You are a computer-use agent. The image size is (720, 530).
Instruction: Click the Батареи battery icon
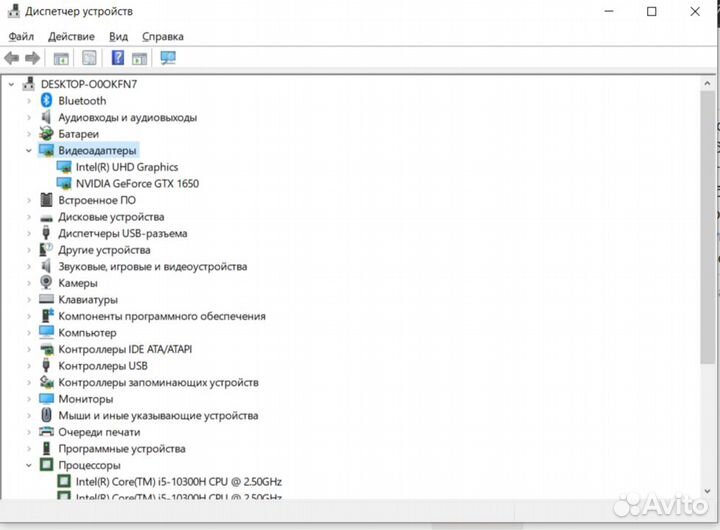pyautogui.click(x=47, y=134)
